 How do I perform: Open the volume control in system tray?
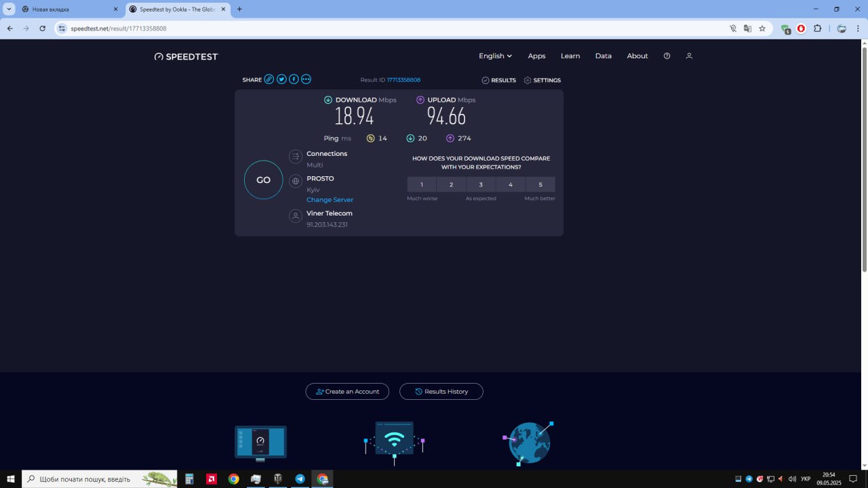tap(792, 479)
